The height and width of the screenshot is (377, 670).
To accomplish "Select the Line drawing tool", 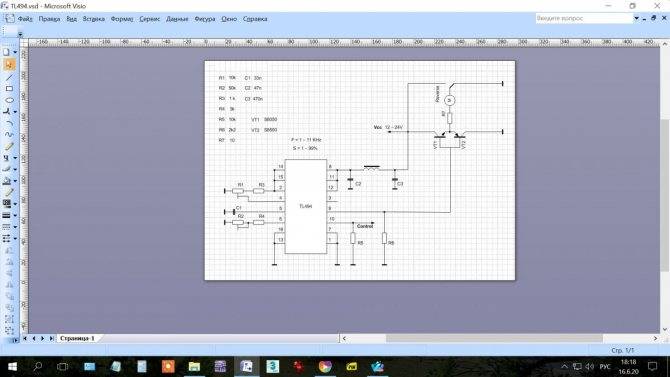I will (9, 77).
